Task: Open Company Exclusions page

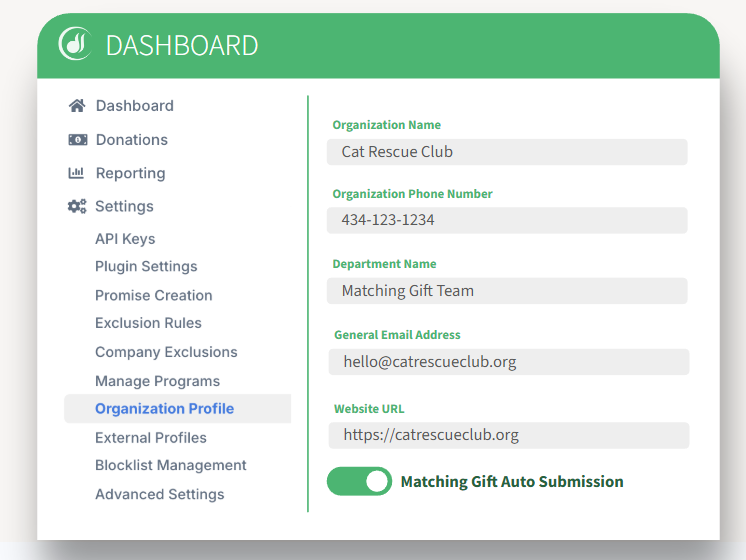Action: tap(166, 352)
